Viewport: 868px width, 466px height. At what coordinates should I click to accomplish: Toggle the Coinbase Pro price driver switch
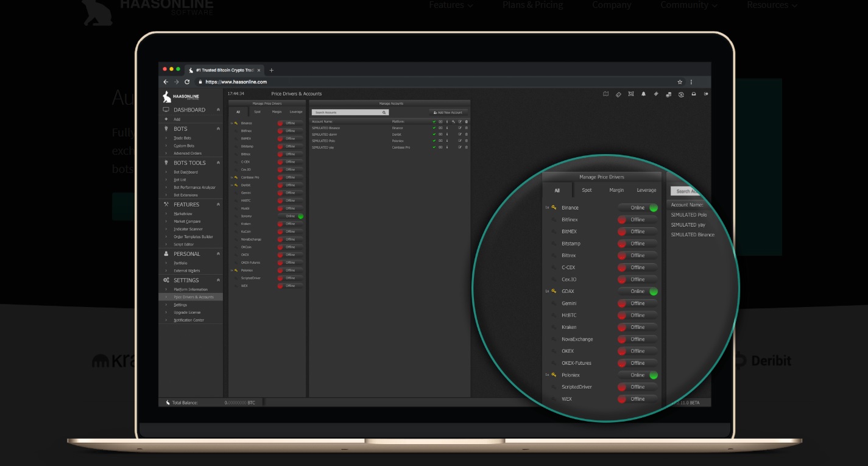291,177
